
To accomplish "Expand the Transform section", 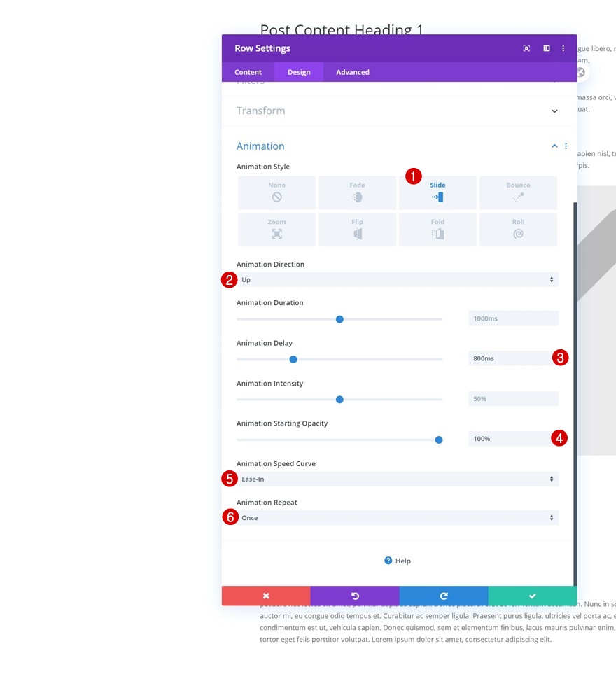I will [x=399, y=111].
